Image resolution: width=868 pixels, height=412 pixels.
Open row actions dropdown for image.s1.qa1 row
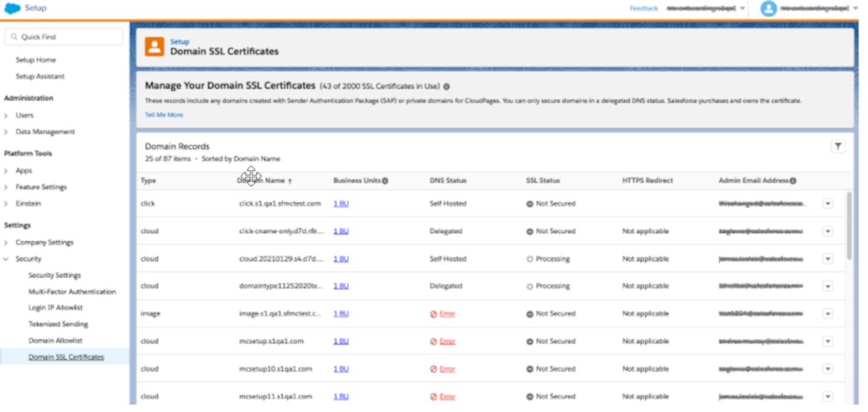tap(828, 314)
